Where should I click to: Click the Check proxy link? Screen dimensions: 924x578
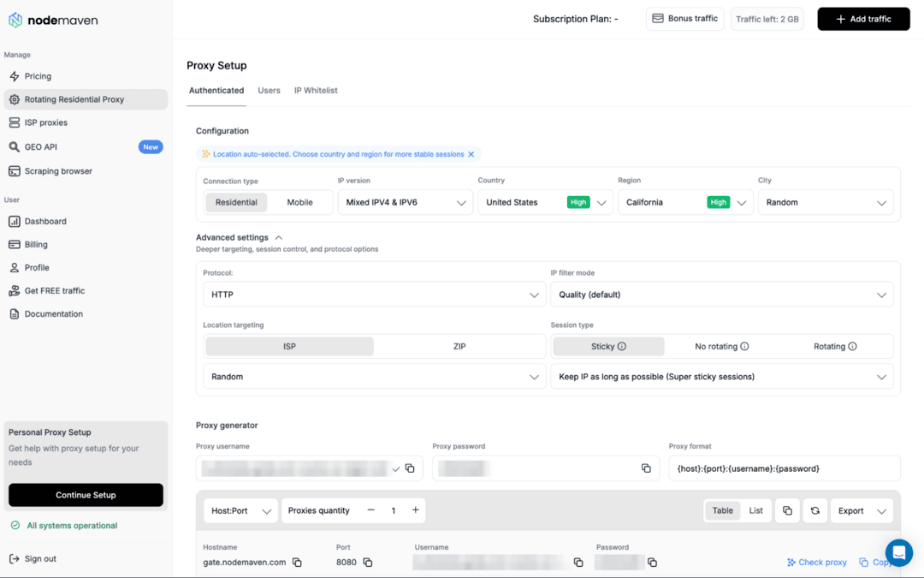(817, 562)
